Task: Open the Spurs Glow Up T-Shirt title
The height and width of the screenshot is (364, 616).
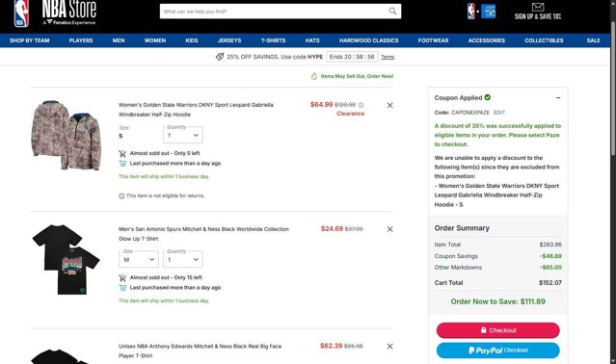Action: (203, 234)
